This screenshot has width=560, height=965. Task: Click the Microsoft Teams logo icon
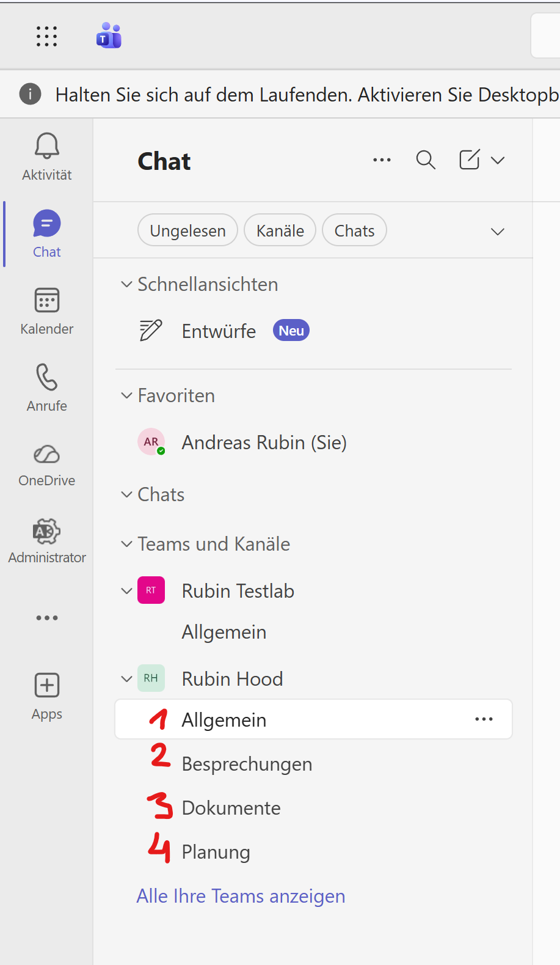(109, 36)
